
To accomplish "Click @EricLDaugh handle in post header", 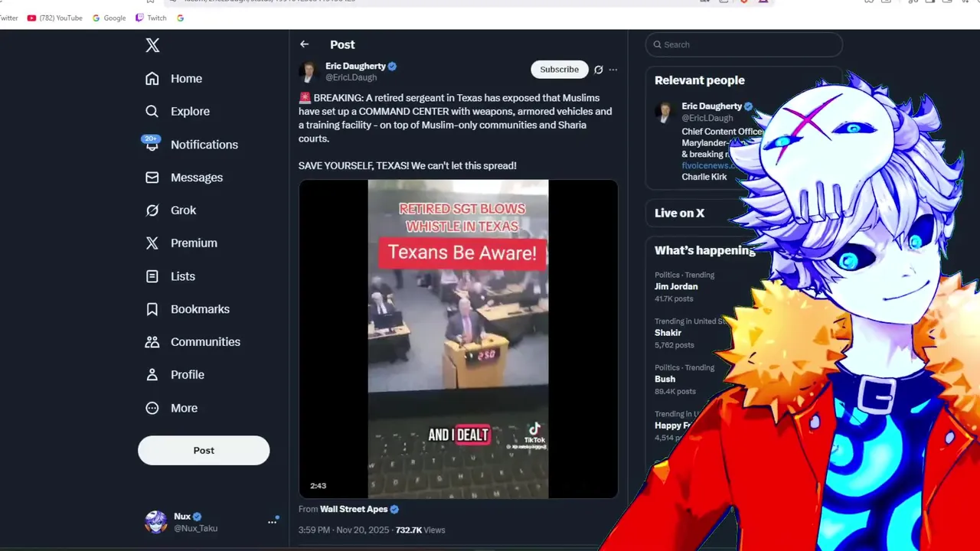I will (x=351, y=77).
